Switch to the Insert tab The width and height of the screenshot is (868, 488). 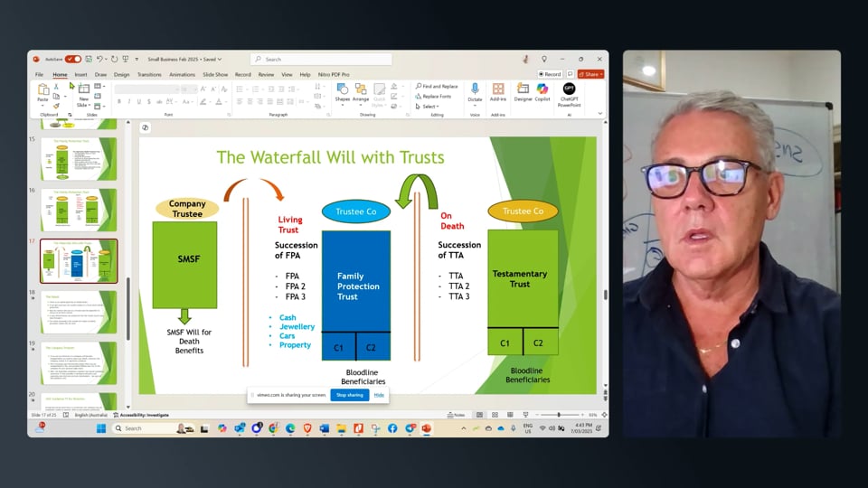(x=80, y=74)
